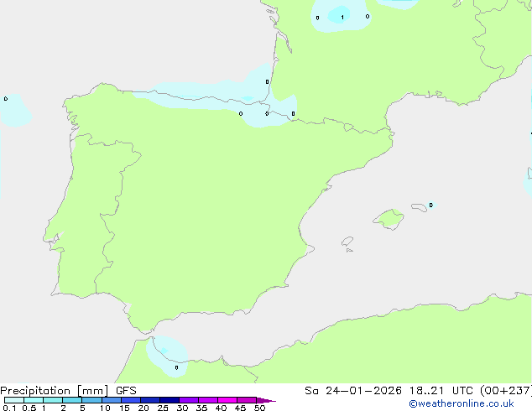Screen dimensions: 532x411
Task: Select the dark blue 20 mm legend swatch
Action: point(149,400)
